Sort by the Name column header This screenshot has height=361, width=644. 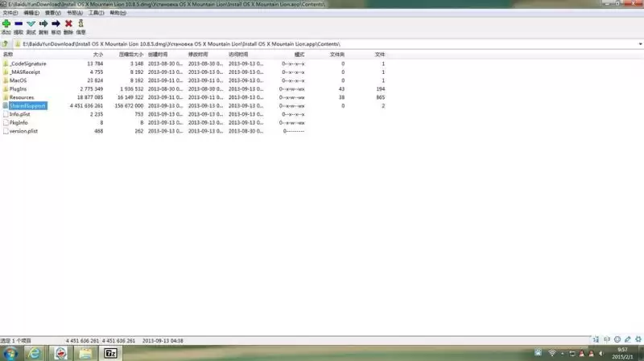tap(8, 54)
